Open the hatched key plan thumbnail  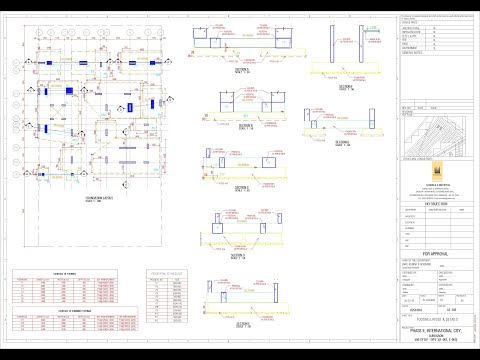435,136
